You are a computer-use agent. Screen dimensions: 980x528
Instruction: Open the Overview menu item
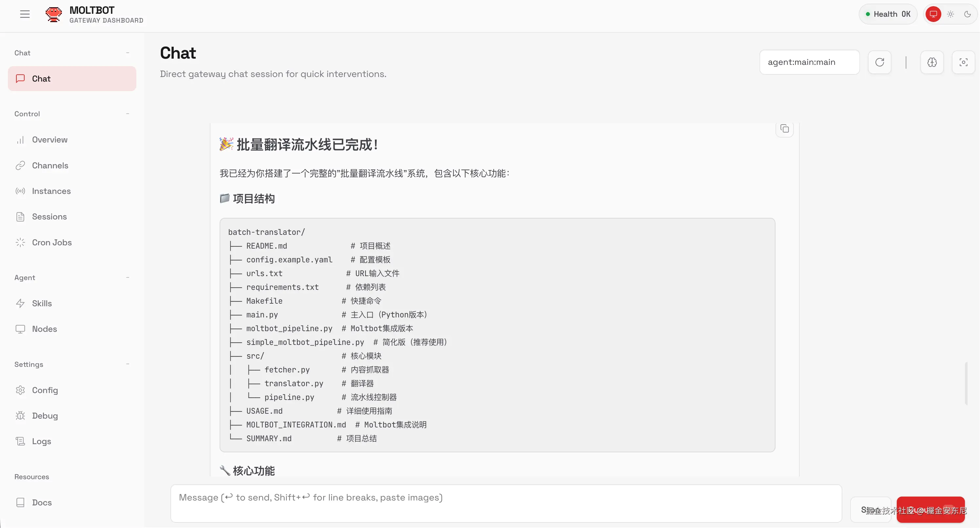click(x=49, y=140)
